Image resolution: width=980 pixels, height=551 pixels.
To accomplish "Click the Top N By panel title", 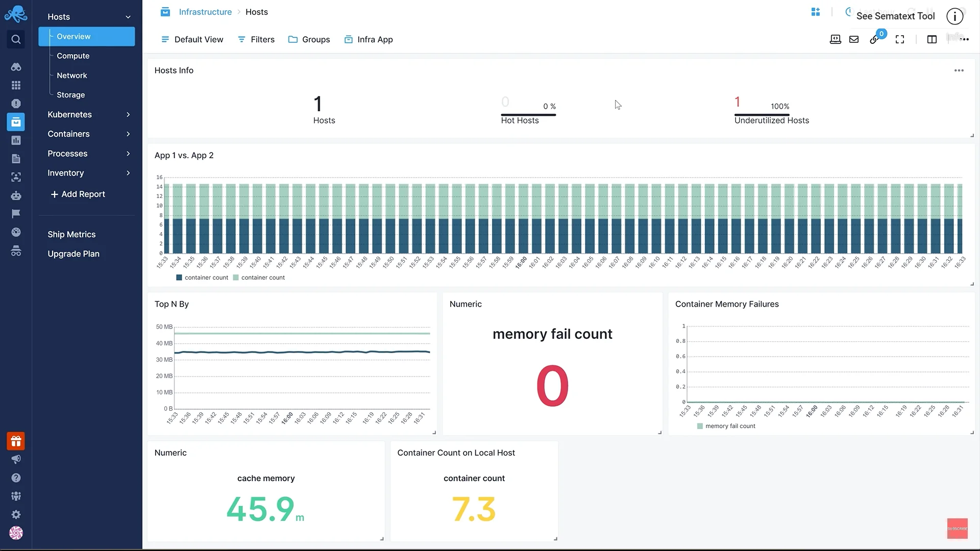I will pyautogui.click(x=171, y=304).
